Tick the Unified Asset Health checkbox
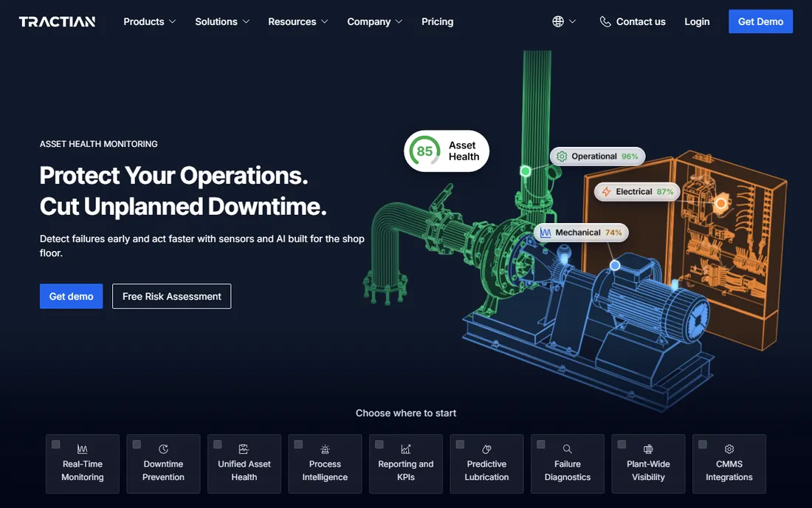 coord(218,444)
